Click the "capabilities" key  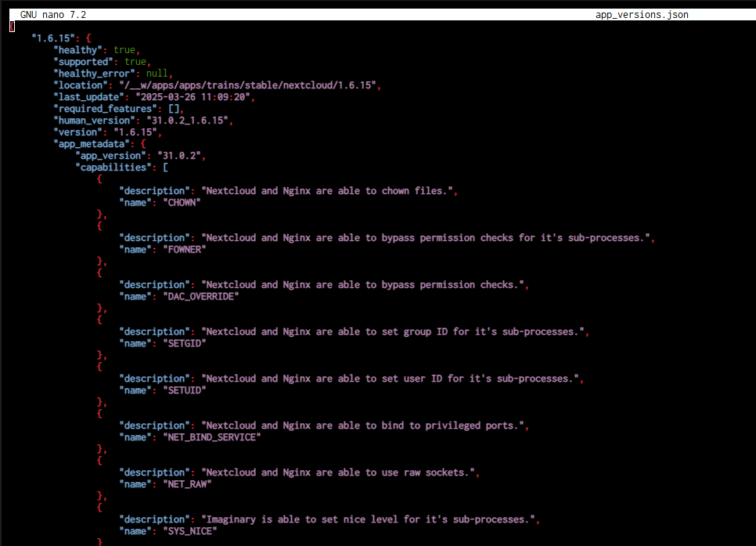pos(113,167)
